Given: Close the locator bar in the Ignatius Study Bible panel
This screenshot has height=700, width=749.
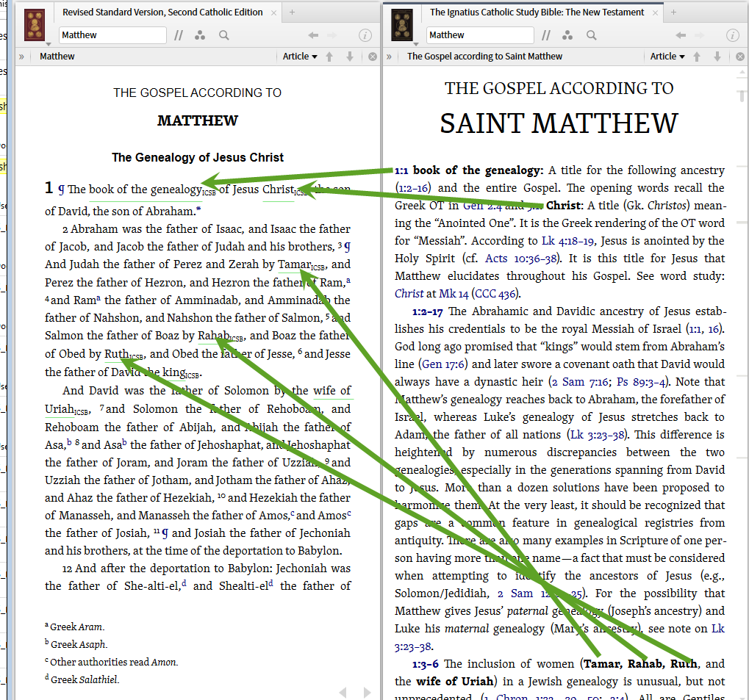Looking at the screenshot, I should pos(740,57).
